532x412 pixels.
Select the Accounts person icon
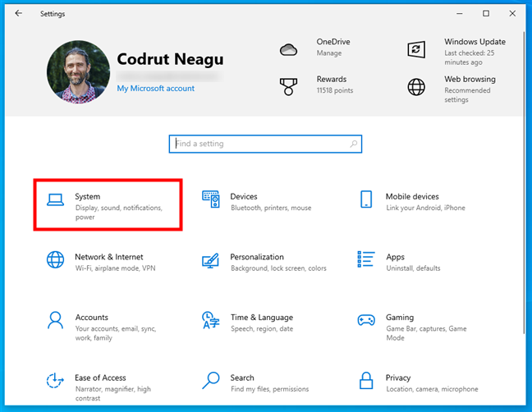tap(55, 320)
